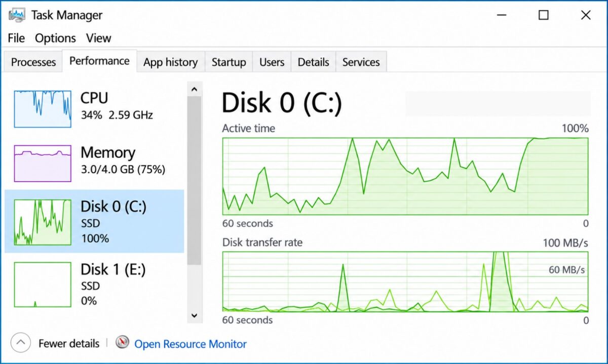Open the Options menu
Image resolution: width=608 pixels, height=364 pixels.
pyautogui.click(x=55, y=38)
